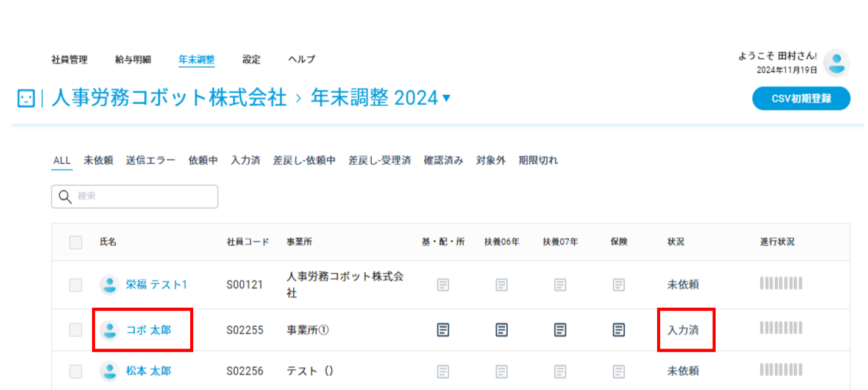Click the 人事労務コボット株式会社 company heading
Image resolution: width=868 pixels, height=390 pixels.
169,98
